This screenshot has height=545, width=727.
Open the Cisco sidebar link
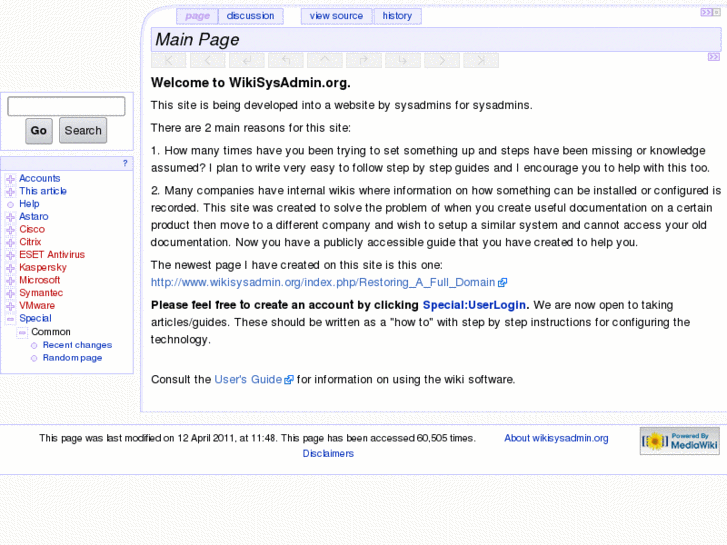click(x=32, y=229)
